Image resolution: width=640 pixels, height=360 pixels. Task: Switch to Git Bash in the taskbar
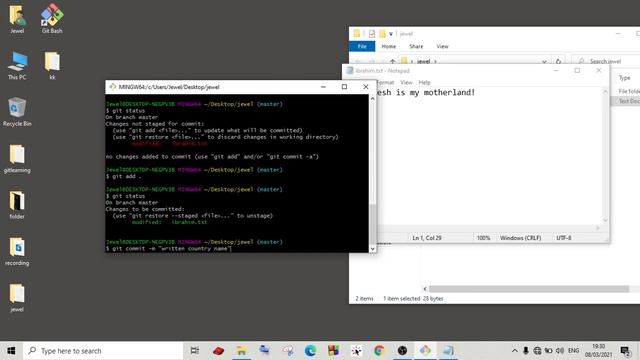pos(425,351)
